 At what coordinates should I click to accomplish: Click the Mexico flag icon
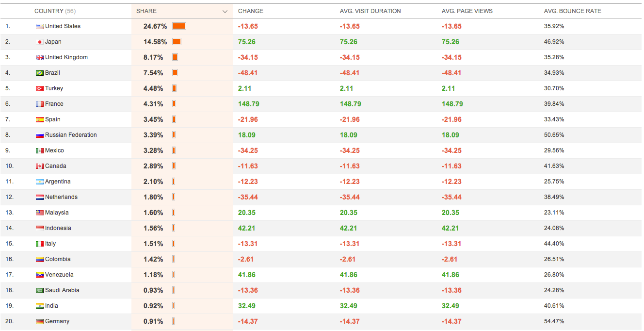coord(40,150)
